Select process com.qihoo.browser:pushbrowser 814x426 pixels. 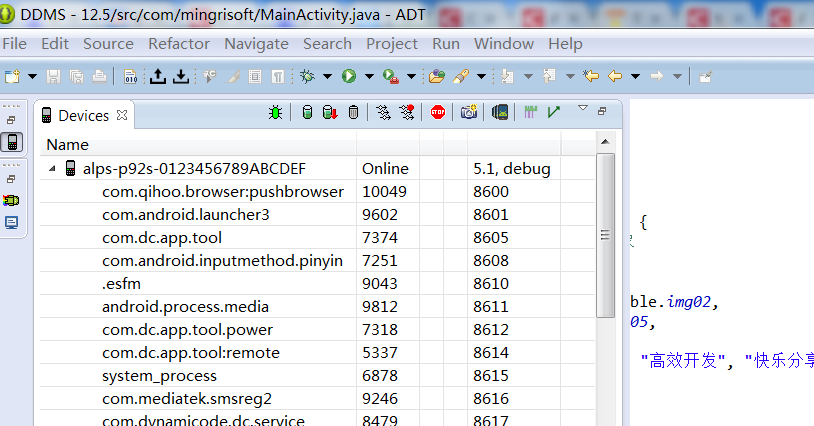223,191
